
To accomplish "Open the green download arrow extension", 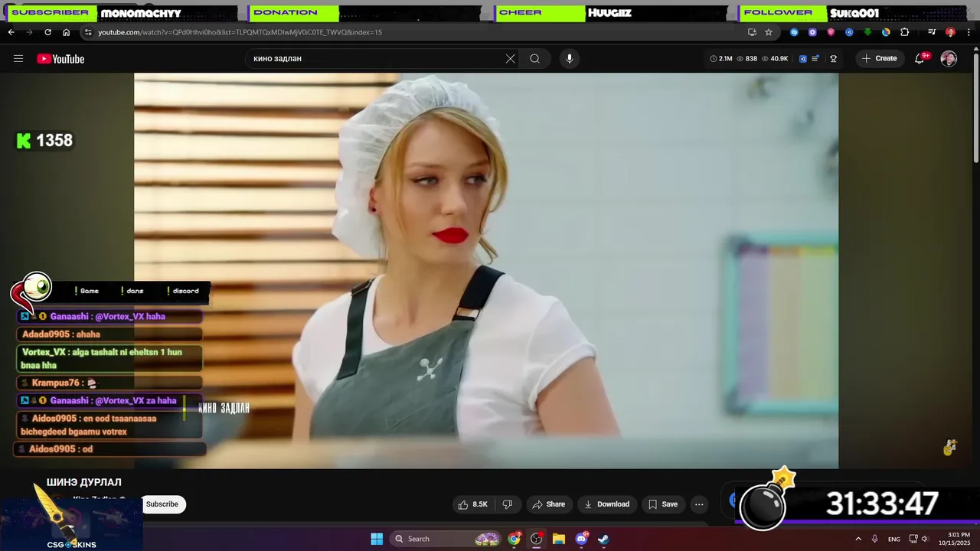I will pos(867,32).
